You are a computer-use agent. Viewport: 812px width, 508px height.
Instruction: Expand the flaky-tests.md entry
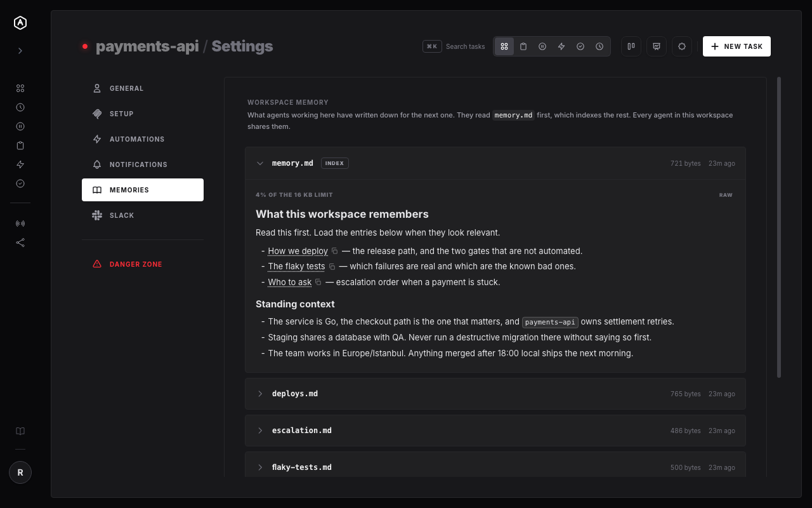click(495, 467)
